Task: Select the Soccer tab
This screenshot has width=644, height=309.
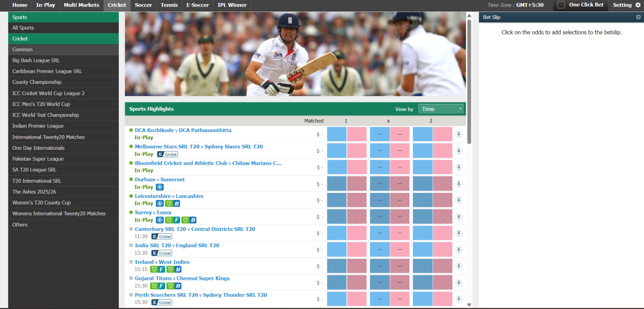Action: click(143, 5)
